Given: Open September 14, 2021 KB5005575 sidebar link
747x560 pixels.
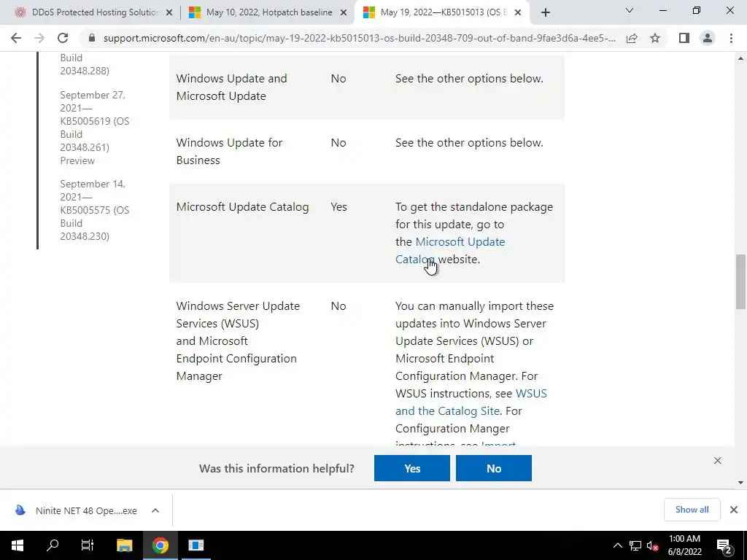Looking at the screenshot, I should click(94, 210).
